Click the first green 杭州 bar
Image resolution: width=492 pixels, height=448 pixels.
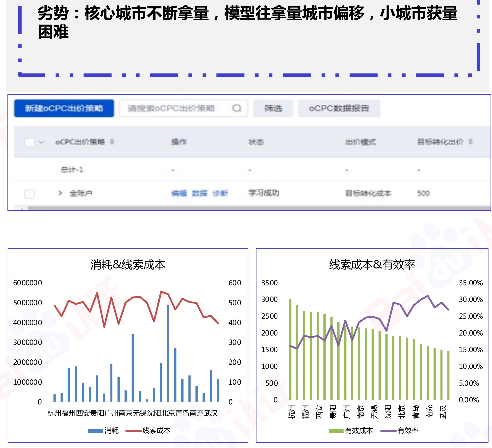point(290,349)
